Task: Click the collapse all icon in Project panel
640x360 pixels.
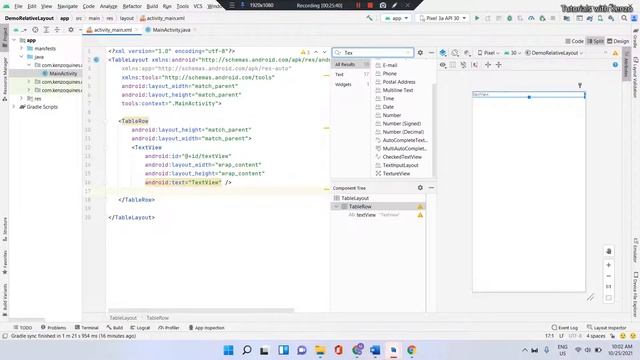Action: click(x=57, y=30)
